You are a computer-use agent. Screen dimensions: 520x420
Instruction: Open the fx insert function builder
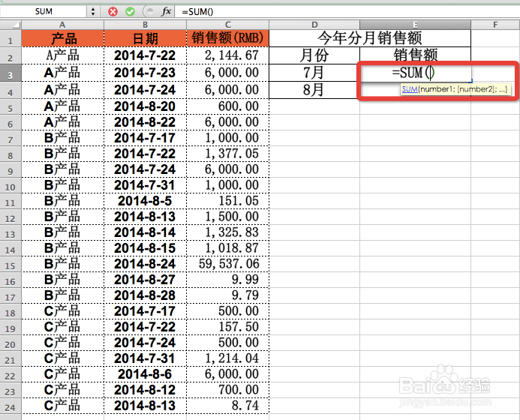pos(166,11)
